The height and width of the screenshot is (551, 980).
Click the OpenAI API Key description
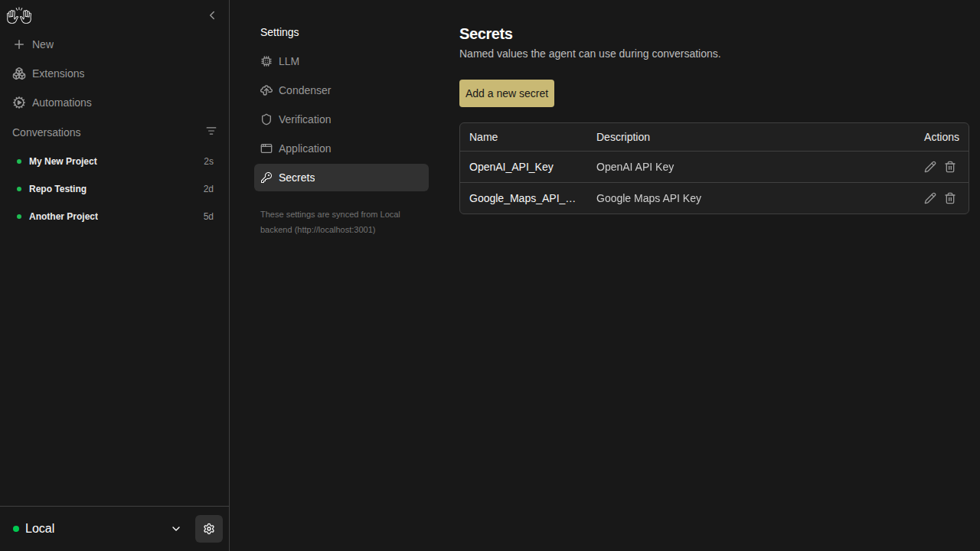pyautogui.click(x=635, y=167)
